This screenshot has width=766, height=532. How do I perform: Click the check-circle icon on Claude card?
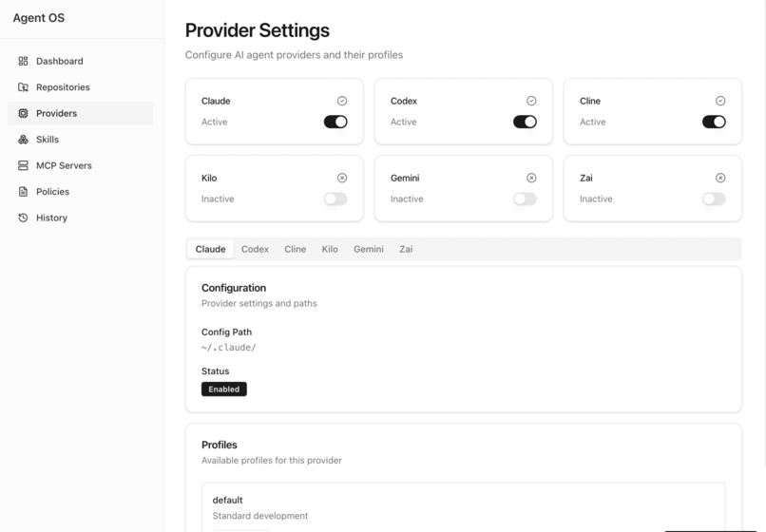342,101
